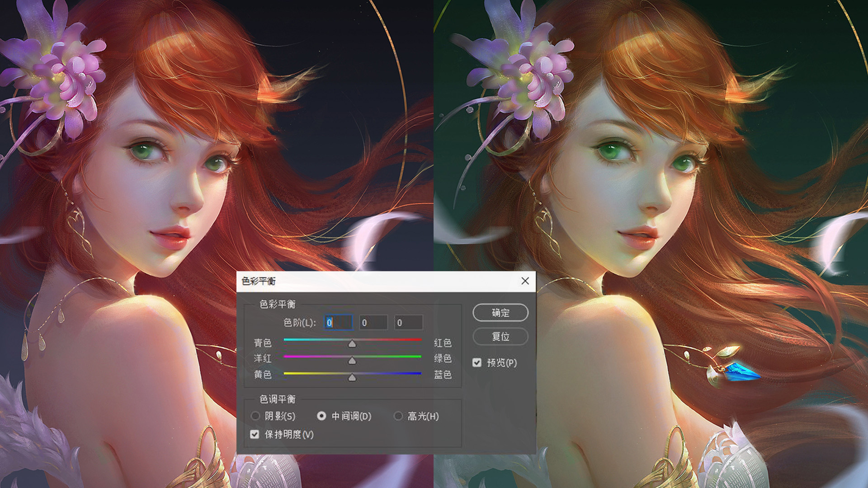This screenshot has width=868, height=488.
Task: Click the 确定 button in dialog
Action: pyautogui.click(x=500, y=313)
